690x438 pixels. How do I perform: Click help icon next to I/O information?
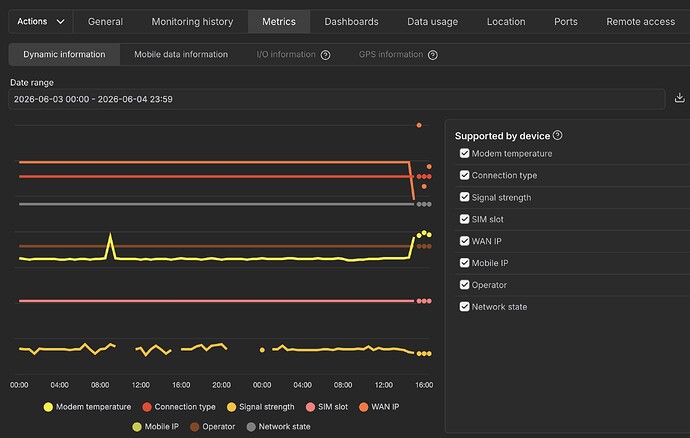point(325,55)
